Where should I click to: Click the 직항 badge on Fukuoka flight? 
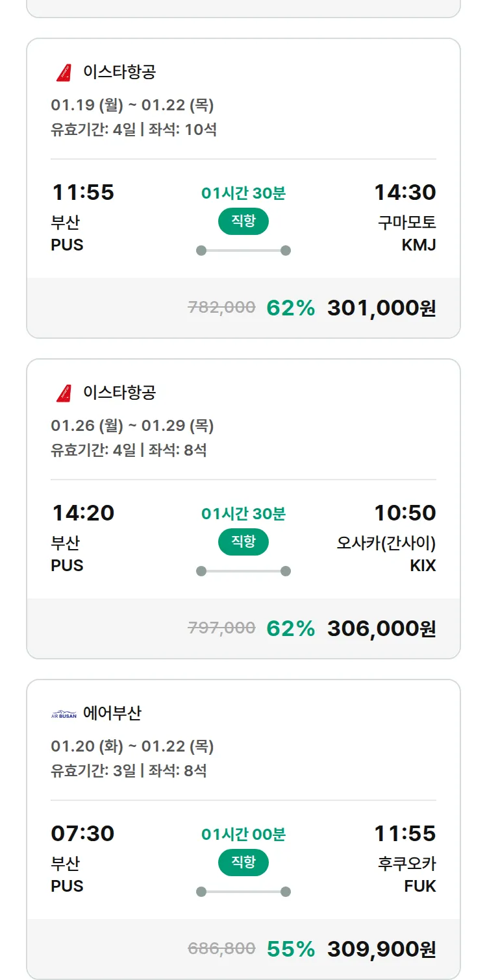[243, 863]
